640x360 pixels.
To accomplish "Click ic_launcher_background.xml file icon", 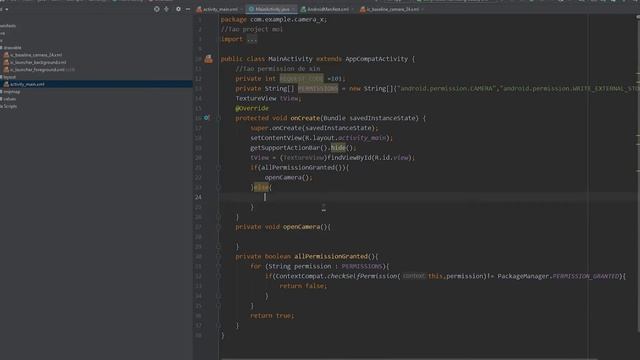I will click(x=6, y=62).
